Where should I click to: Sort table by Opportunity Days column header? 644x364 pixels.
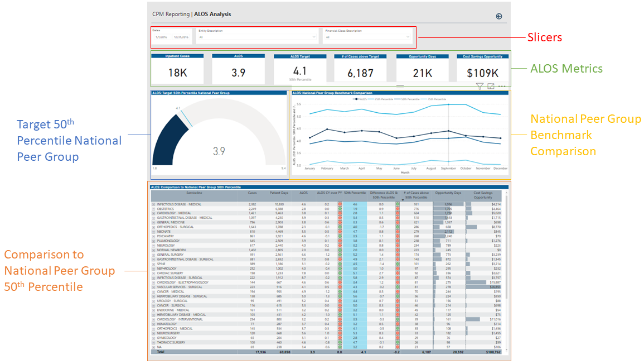(x=448, y=193)
